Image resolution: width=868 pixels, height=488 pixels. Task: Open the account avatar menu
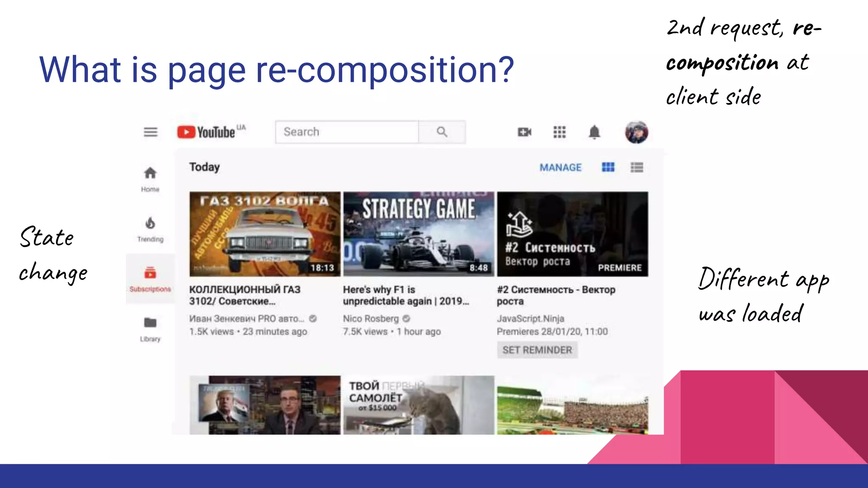click(636, 132)
